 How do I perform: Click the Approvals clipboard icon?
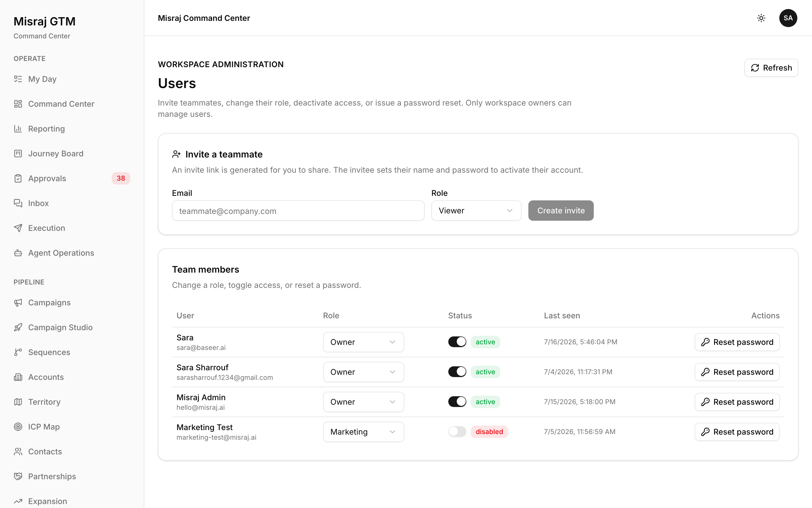(18, 178)
